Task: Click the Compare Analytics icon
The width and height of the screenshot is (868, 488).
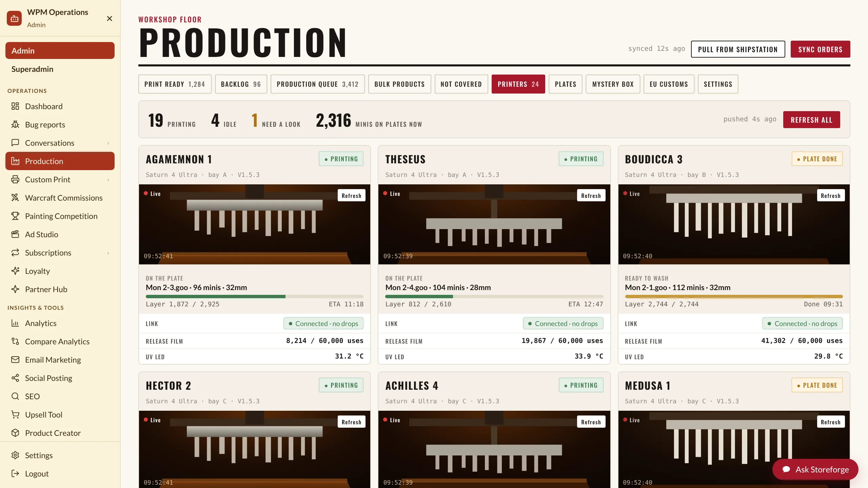Action: click(15, 342)
